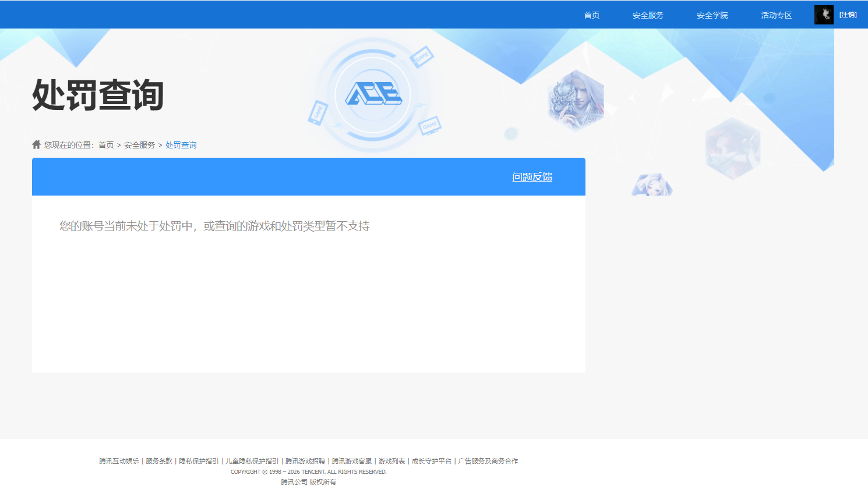Open the 活动专区 navigation item
The width and height of the screenshot is (868, 493).
pos(776,15)
